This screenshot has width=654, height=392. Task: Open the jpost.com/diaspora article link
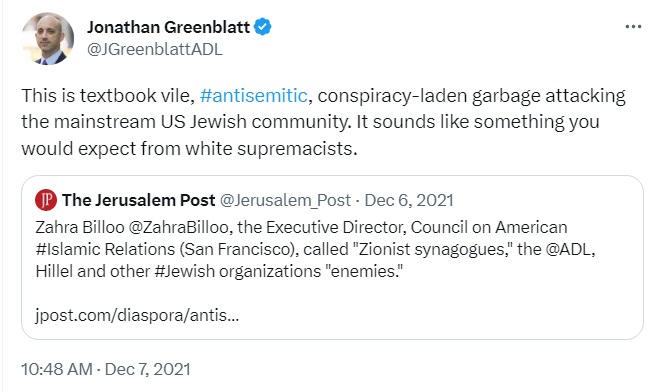(137, 315)
